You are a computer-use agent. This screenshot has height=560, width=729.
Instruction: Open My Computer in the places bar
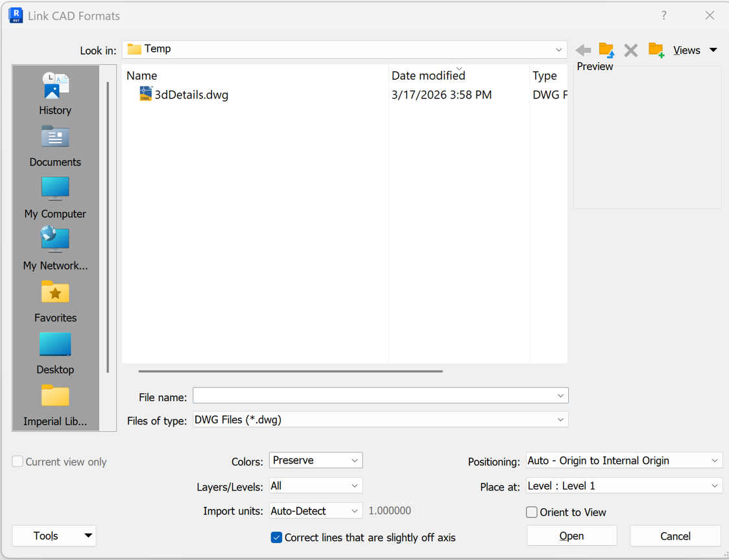(55, 198)
